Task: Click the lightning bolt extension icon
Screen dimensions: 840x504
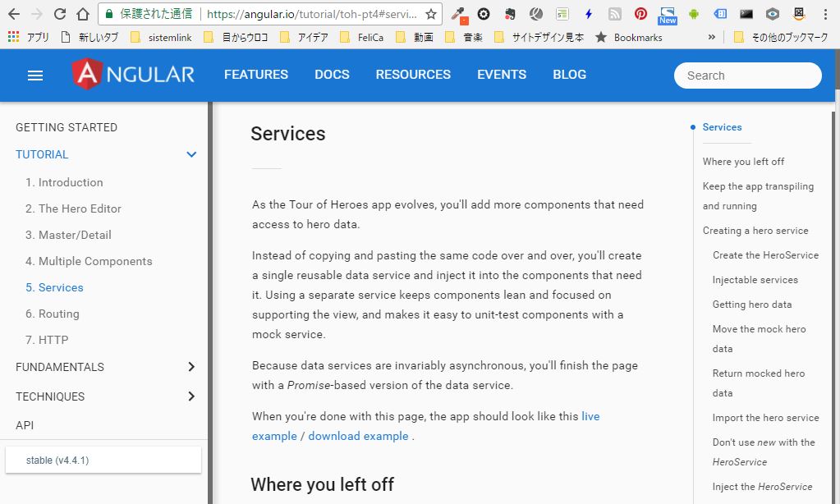Action: [x=589, y=14]
